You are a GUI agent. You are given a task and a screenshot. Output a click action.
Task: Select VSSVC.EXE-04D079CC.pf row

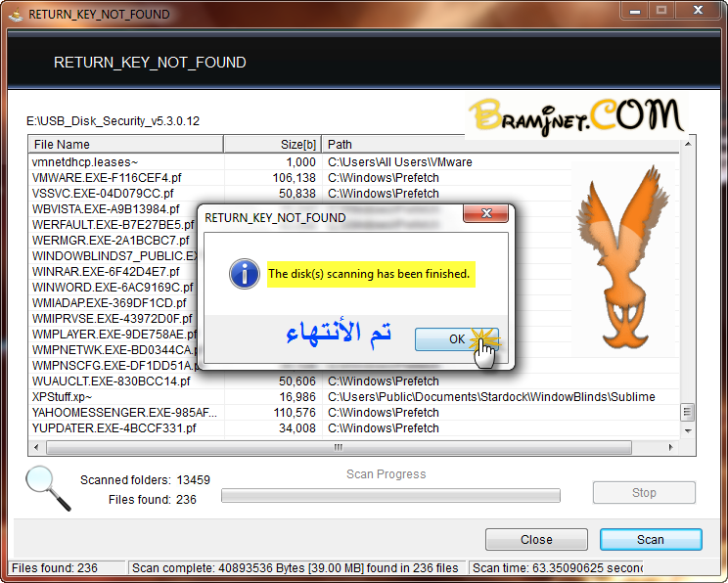click(354, 194)
